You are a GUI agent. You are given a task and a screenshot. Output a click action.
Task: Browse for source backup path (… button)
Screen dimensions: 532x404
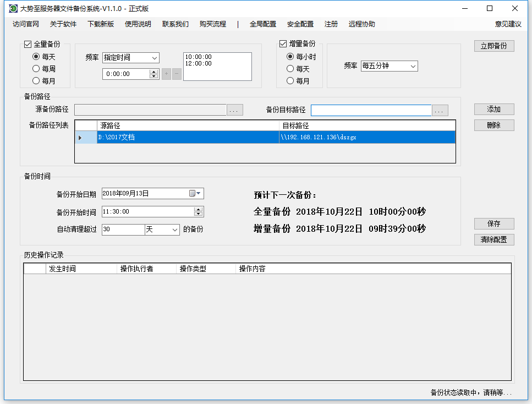tap(235, 110)
